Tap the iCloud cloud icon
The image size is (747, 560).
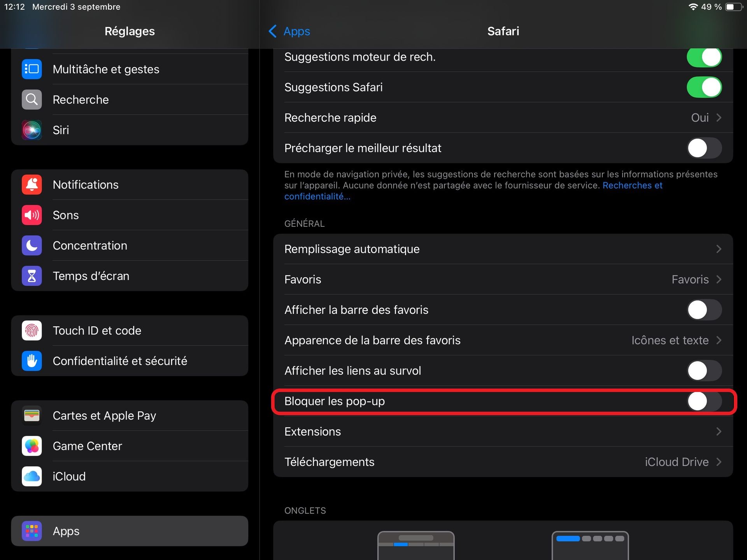(x=32, y=476)
